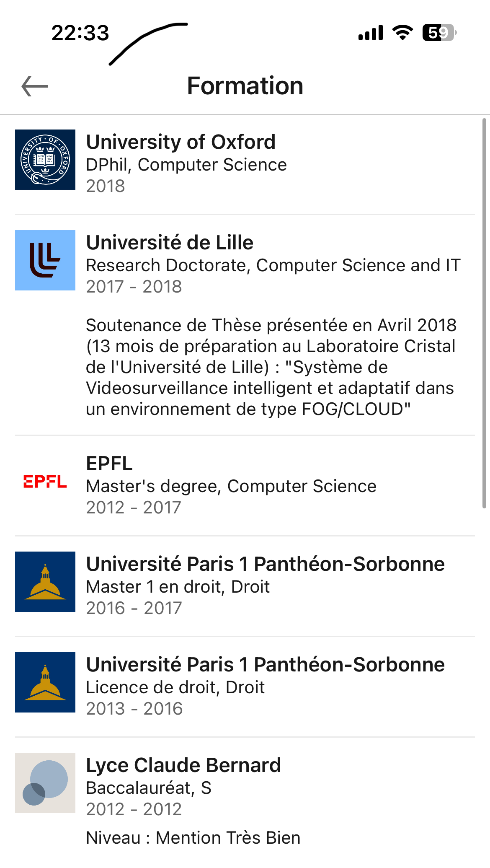Open the Lyce Claude Bernard school title
Image resolution: width=490 pixels, height=868 pixels.
183,765
